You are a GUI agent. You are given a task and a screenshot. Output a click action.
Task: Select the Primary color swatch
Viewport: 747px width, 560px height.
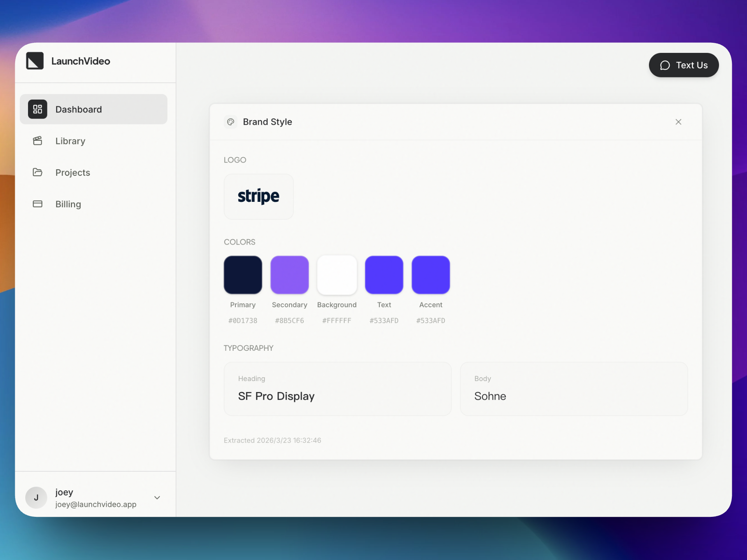point(242,275)
